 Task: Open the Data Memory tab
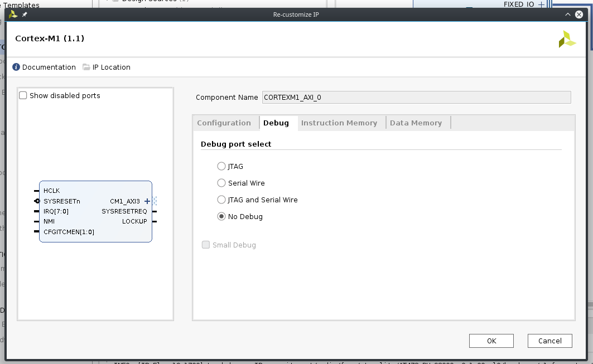click(416, 123)
